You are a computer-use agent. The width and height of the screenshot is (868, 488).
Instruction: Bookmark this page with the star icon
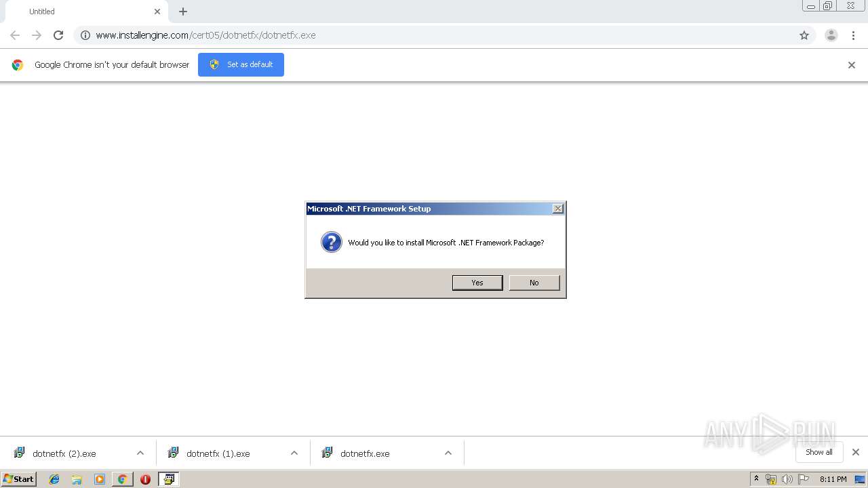[804, 35]
